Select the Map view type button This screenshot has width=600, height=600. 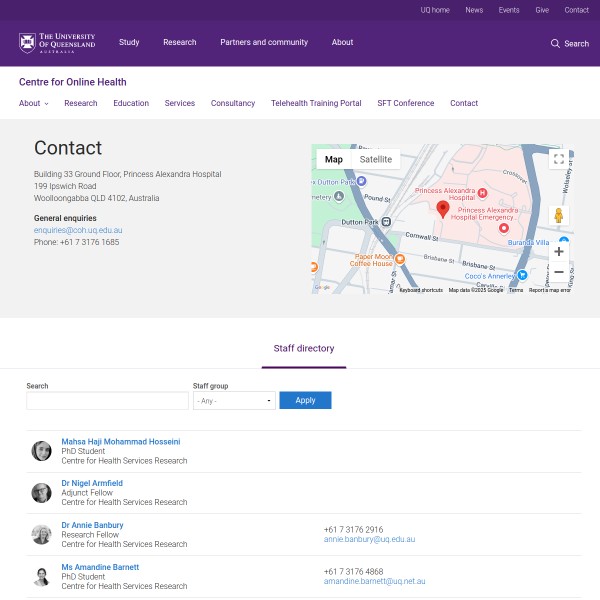(333, 159)
